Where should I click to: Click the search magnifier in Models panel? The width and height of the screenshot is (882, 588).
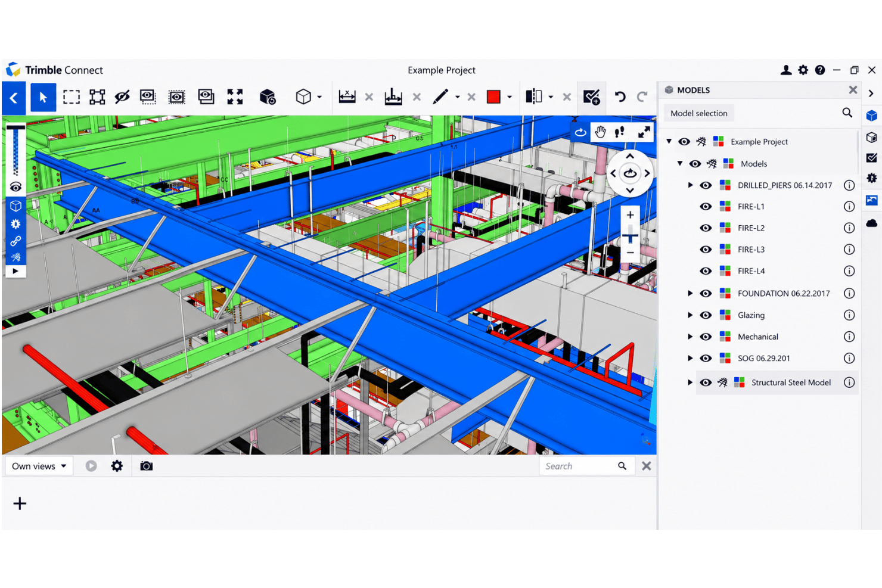(x=847, y=113)
